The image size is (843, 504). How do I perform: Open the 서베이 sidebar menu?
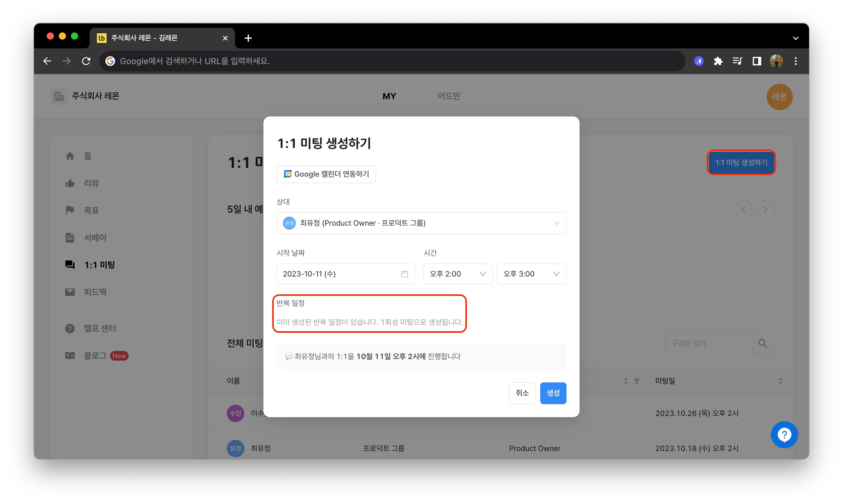point(86,237)
